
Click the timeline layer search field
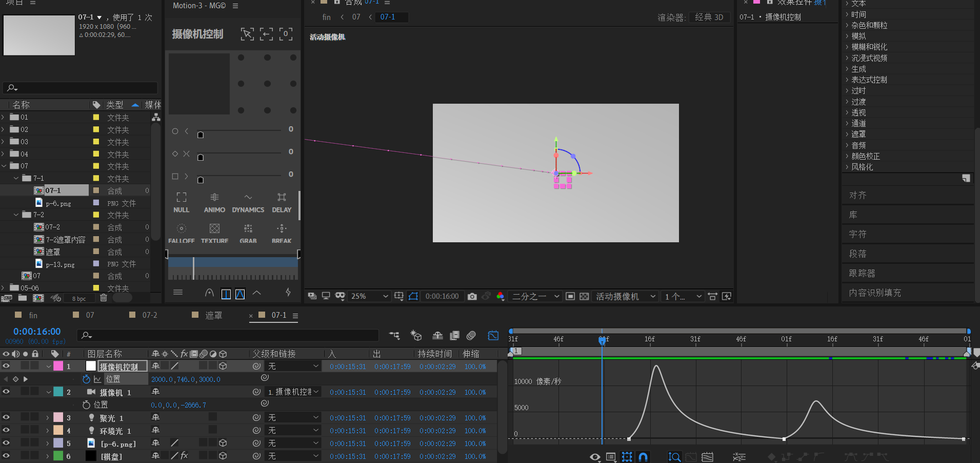pyautogui.click(x=228, y=335)
